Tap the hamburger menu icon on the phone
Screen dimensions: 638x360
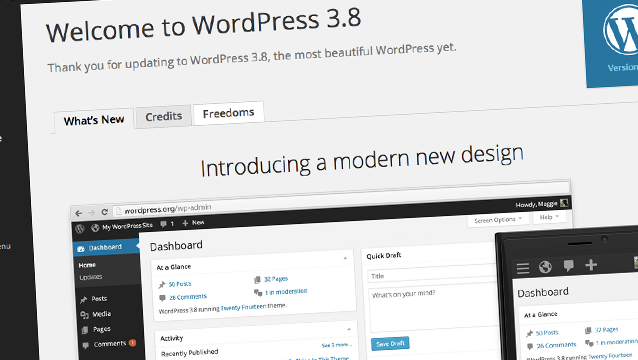523,268
